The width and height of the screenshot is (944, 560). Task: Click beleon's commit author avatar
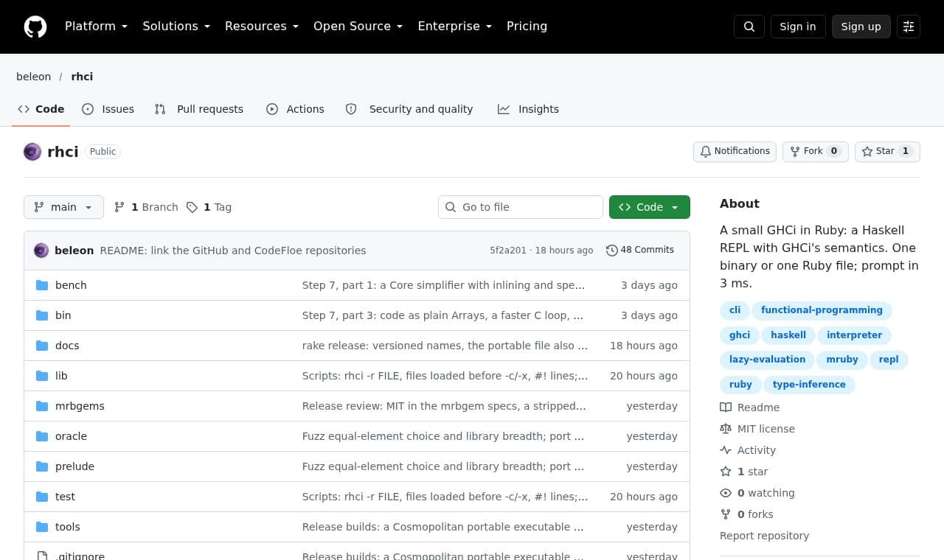pos(41,251)
